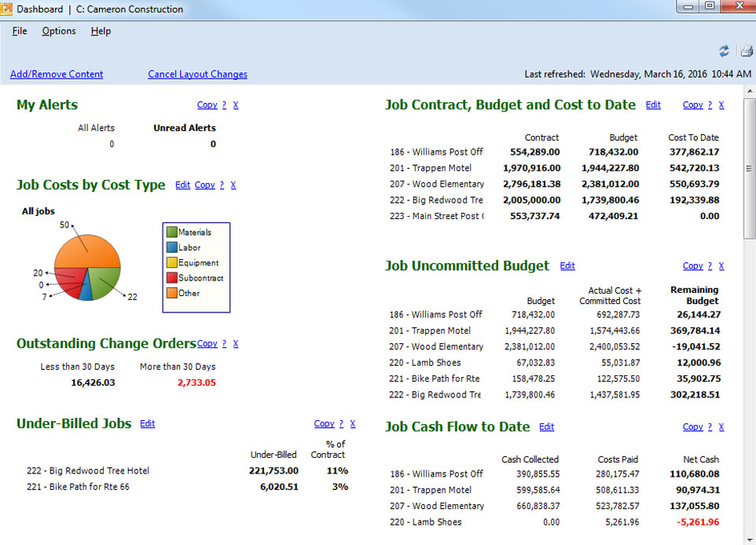This screenshot has height=545, width=756.
Task: Click the red 2,733.05 change order amount
Action: coord(196,382)
